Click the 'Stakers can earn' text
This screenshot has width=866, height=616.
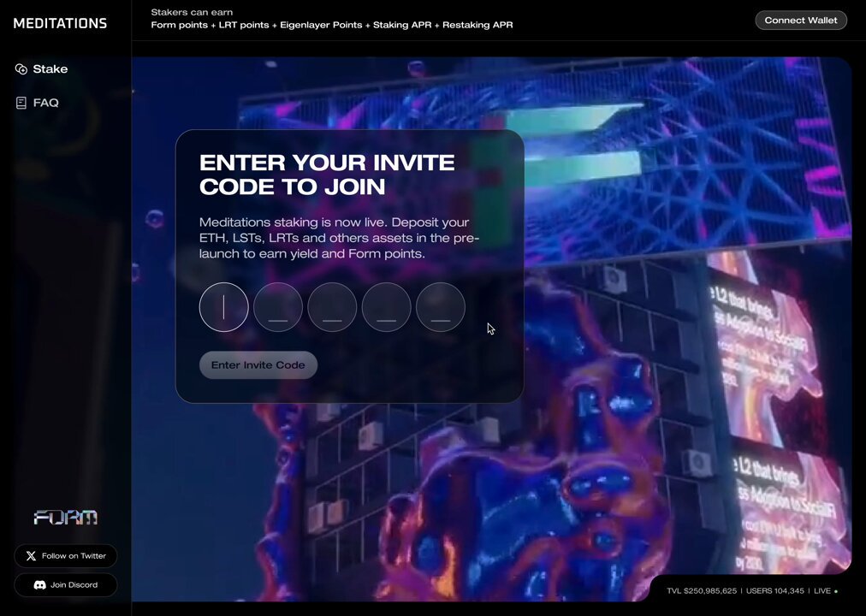point(192,12)
